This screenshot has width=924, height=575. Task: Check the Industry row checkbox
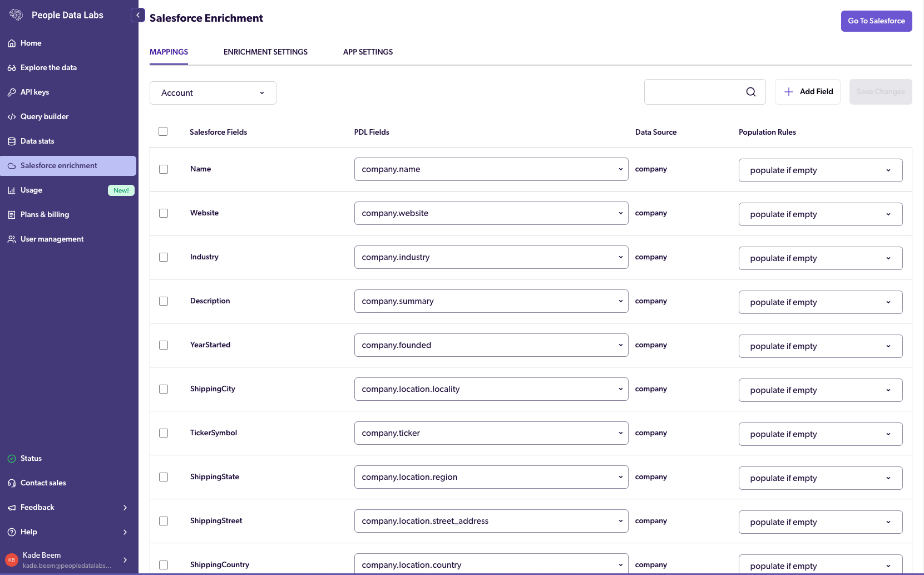164,257
